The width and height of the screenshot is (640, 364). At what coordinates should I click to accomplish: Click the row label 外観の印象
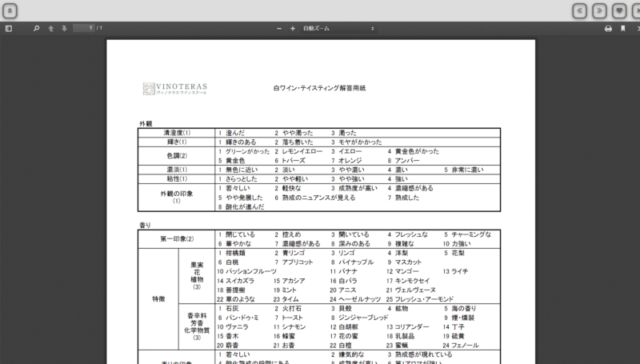point(177,194)
